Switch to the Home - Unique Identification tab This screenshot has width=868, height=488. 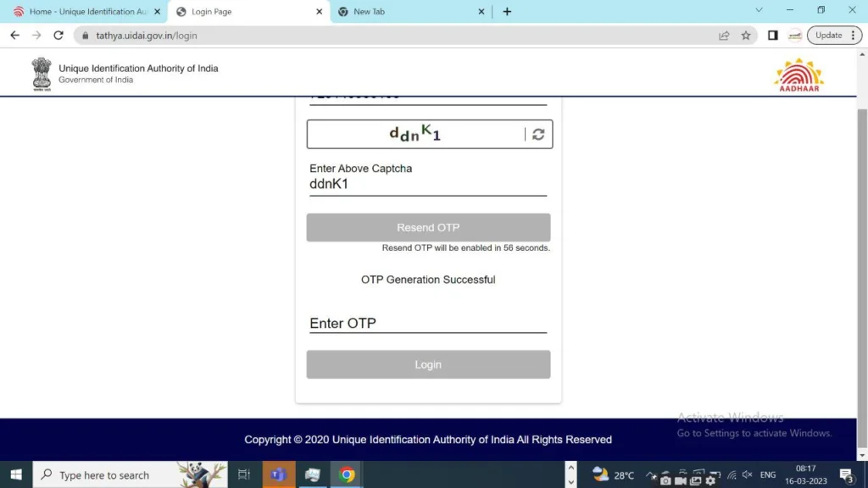click(x=85, y=12)
